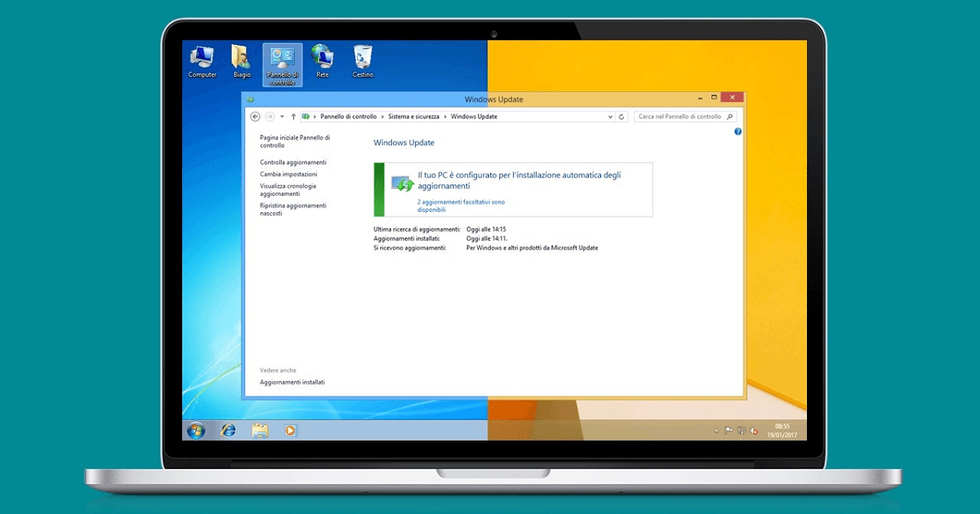Viewport: 980px width, 514px height.
Task: Open the Biagio user folder icon
Action: click(242, 62)
